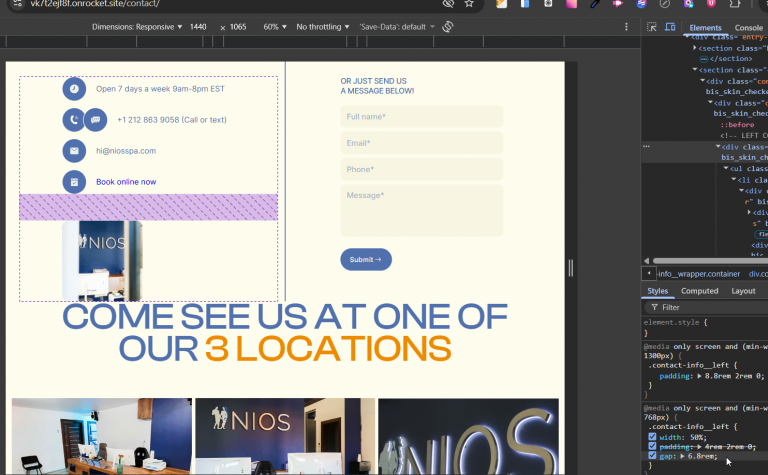Disable the gap: 6.8rem declaration checkbox
The image size is (768, 475).
[652, 455]
